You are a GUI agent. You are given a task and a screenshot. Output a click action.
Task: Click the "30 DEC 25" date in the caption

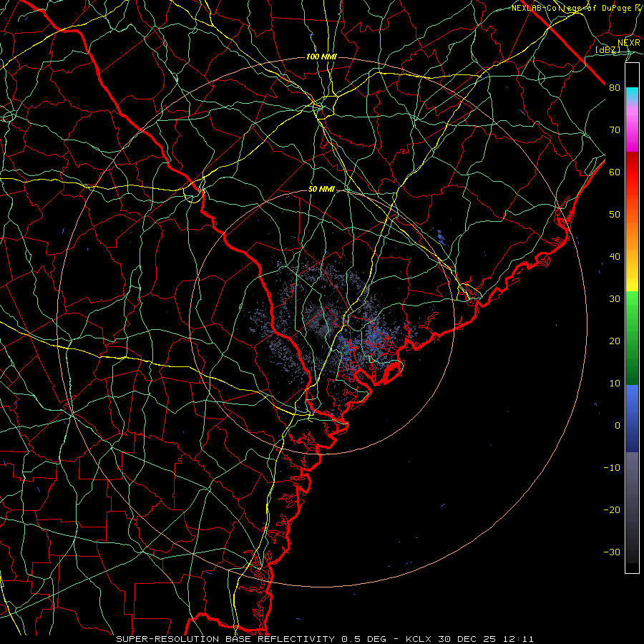tap(467, 639)
